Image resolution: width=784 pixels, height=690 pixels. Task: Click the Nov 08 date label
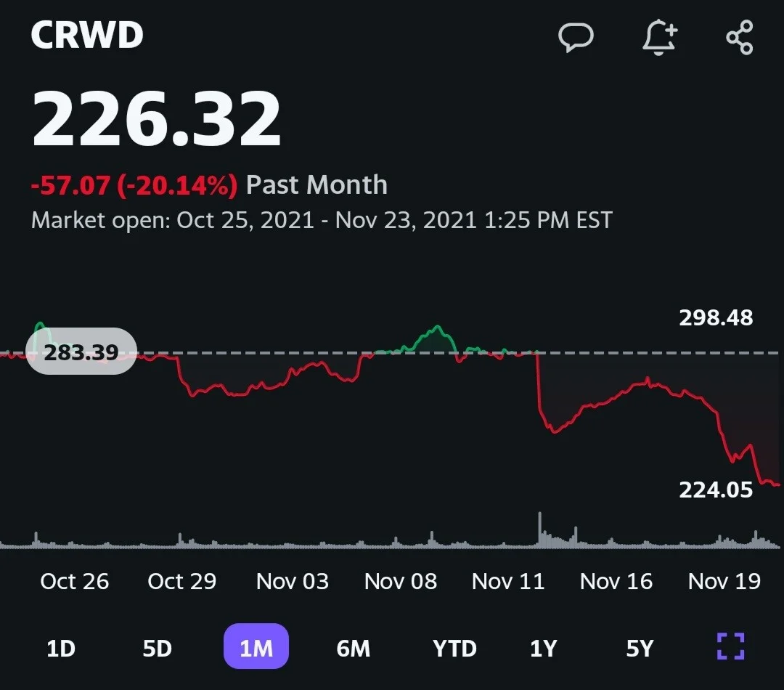(401, 582)
